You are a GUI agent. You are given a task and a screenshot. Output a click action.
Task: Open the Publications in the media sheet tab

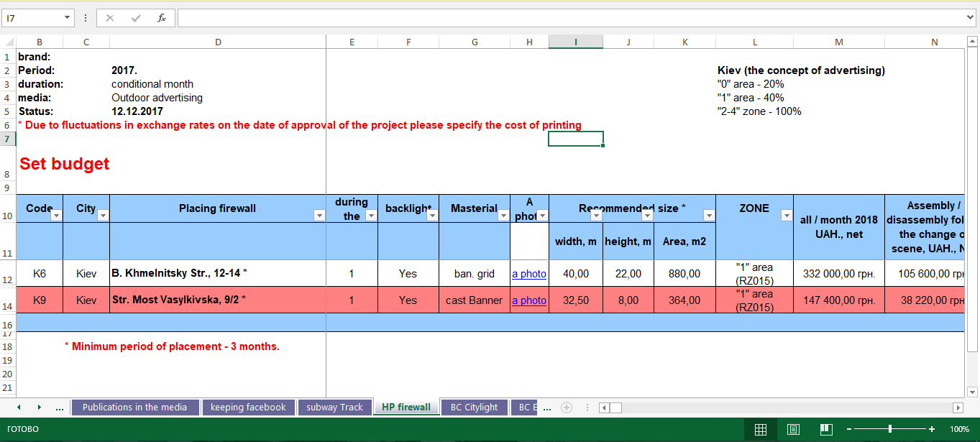tap(134, 408)
